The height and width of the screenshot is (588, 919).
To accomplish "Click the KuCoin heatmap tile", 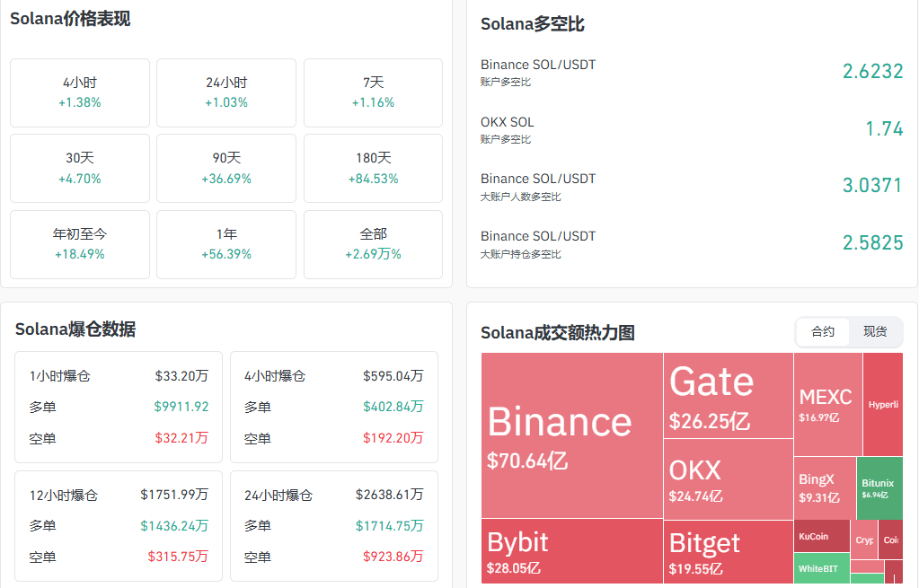I will (822, 536).
